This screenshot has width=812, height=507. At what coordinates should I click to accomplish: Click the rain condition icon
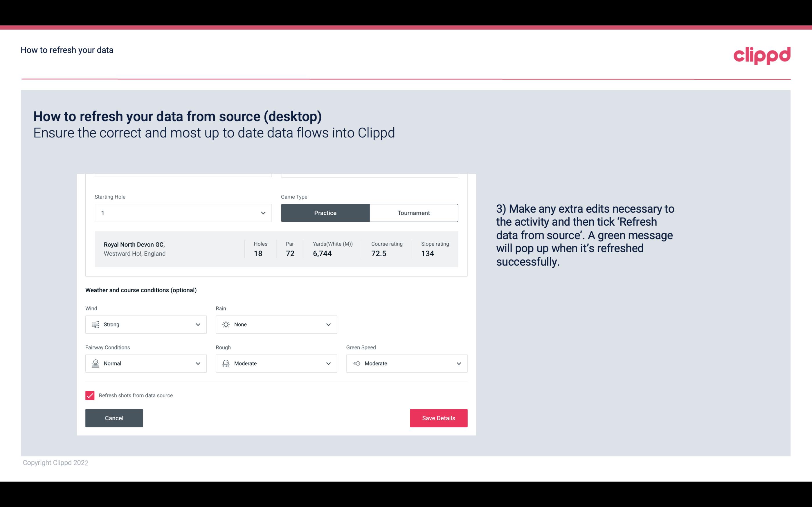pyautogui.click(x=226, y=324)
